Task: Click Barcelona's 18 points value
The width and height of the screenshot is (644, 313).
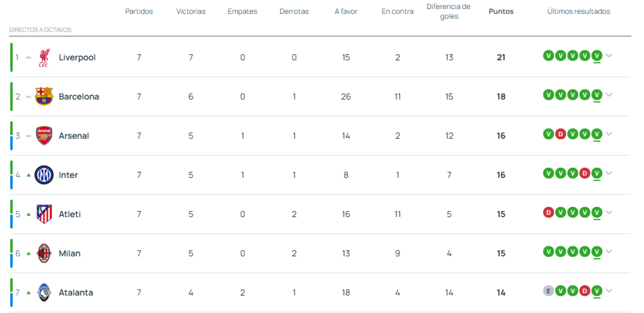Action: point(501,97)
